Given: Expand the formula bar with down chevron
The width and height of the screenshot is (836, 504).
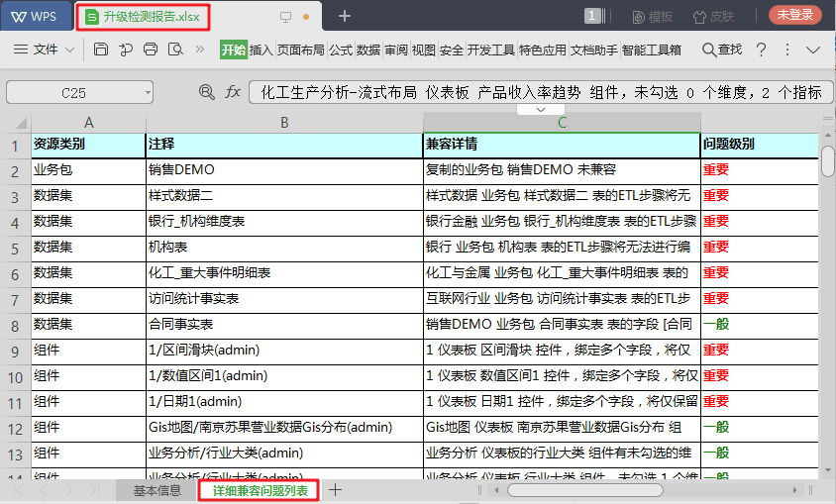Looking at the screenshot, I should tap(541, 109).
